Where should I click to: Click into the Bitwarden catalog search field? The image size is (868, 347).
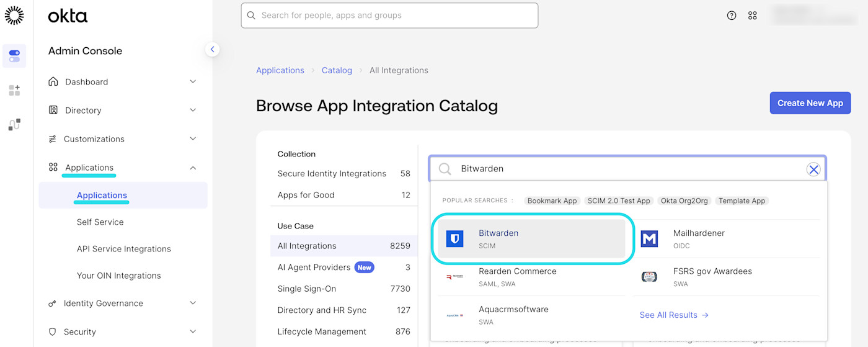627,169
